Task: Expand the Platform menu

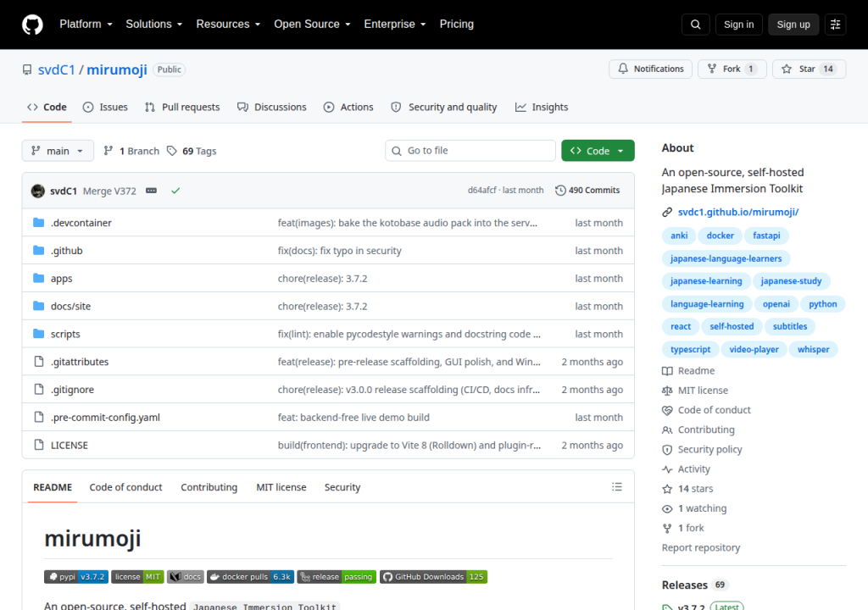Action: [x=86, y=25]
